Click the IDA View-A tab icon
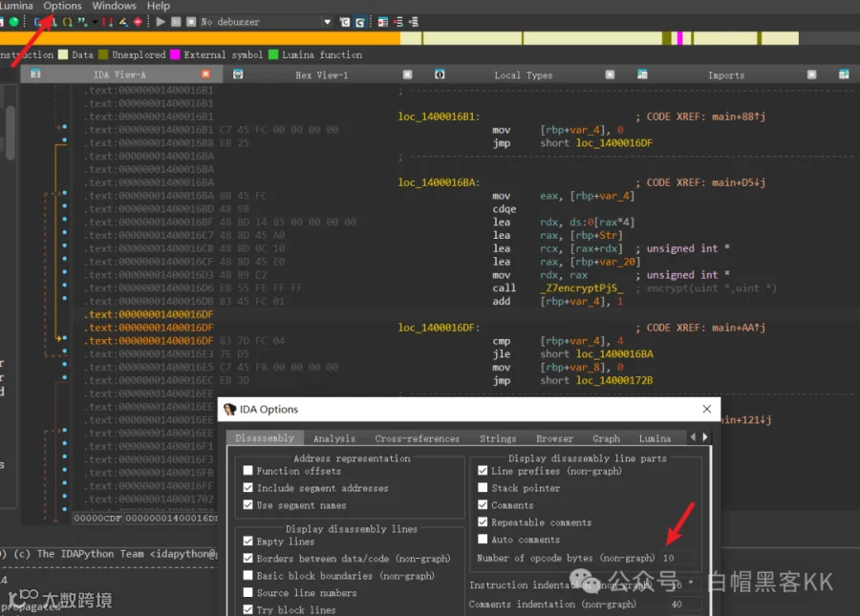Screen dimensions: 860x616 click(35, 74)
